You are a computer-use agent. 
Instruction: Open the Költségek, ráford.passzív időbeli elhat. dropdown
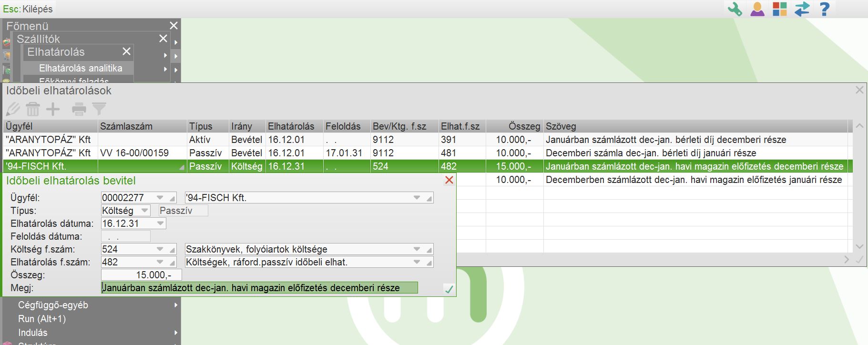[417, 262]
